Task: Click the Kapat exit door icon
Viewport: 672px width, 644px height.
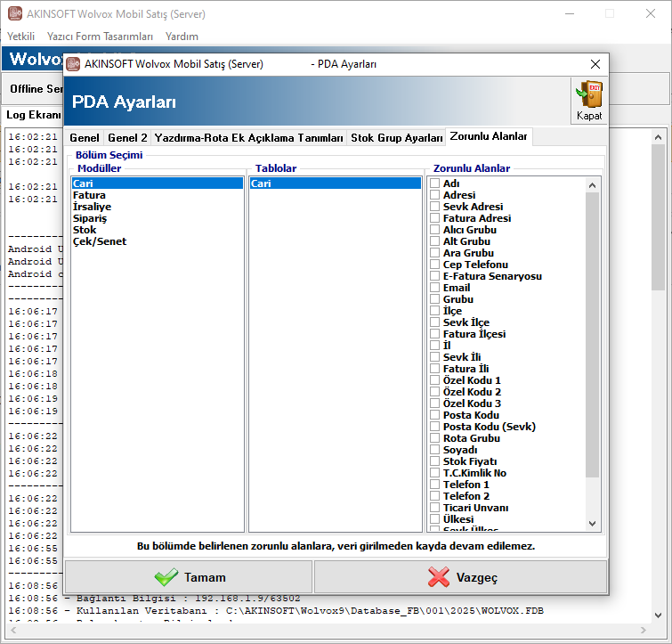Action: click(589, 94)
